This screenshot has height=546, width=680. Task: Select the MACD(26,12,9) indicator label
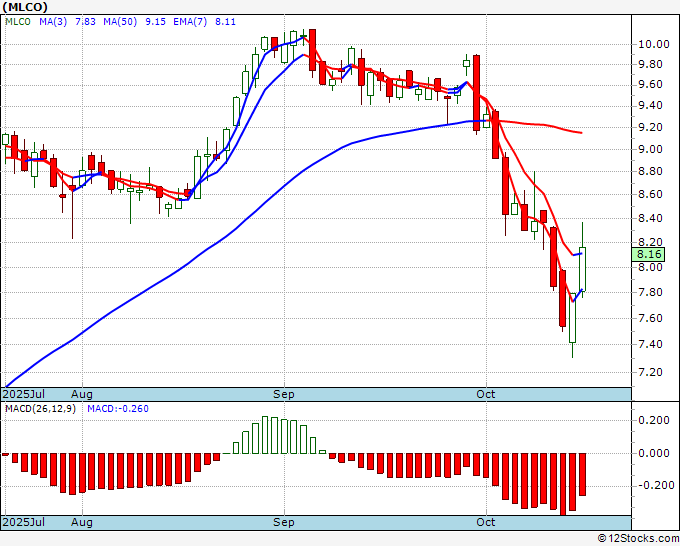point(40,409)
